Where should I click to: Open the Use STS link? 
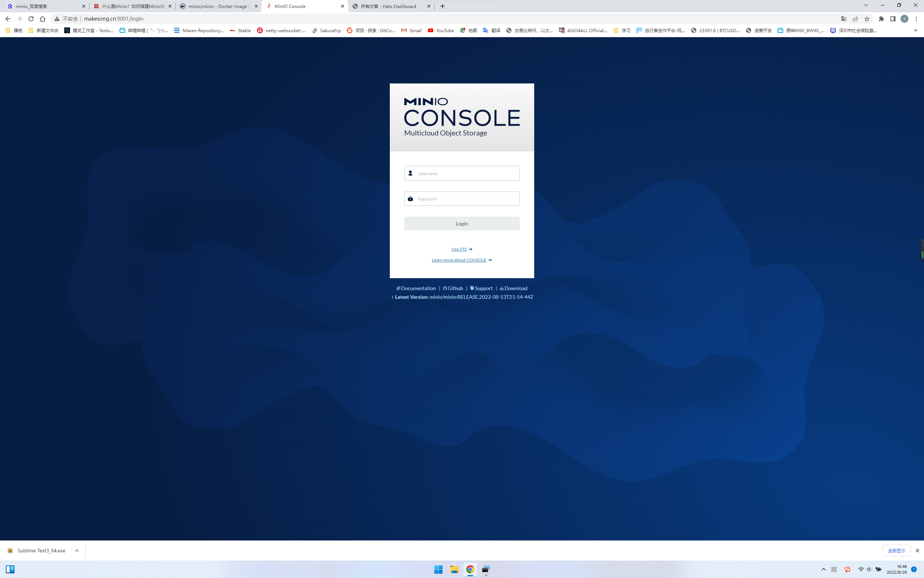462,249
